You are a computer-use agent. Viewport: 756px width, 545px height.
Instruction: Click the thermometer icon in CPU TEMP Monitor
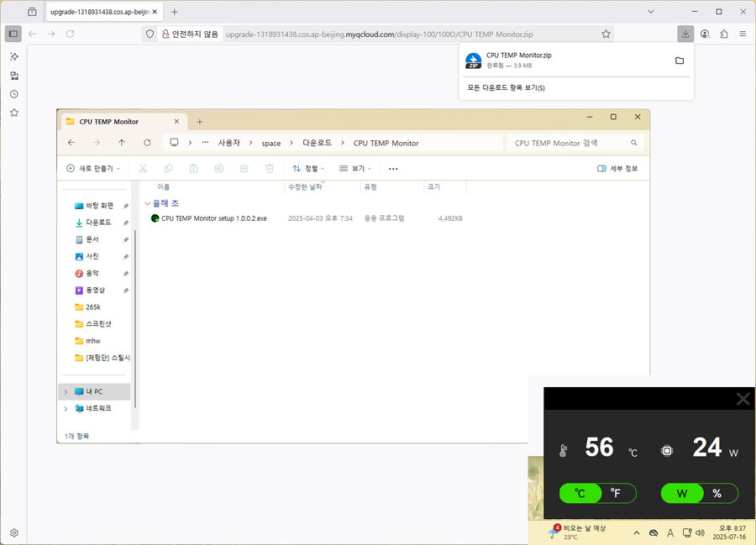[564, 448]
